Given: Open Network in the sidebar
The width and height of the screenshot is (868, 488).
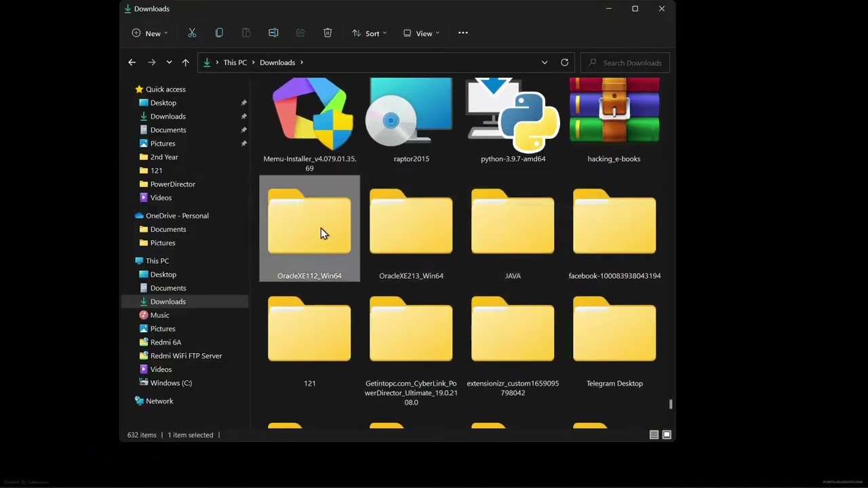Looking at the screenshot, I should pyautogui.click(x=159, y=401).
